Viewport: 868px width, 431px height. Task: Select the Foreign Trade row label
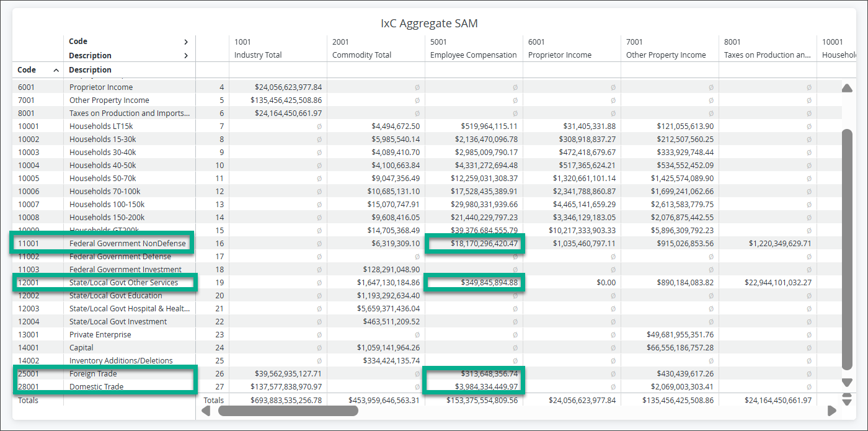93,374
